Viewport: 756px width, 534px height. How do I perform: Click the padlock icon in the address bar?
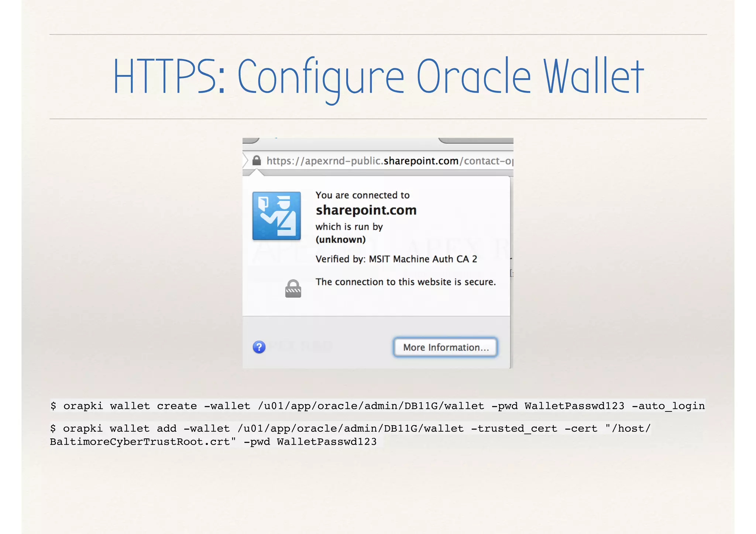click(257, 161)
